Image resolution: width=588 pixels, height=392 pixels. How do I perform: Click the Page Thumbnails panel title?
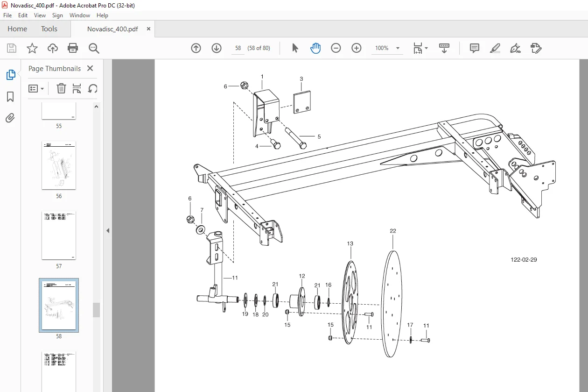(x=55, y=68)
